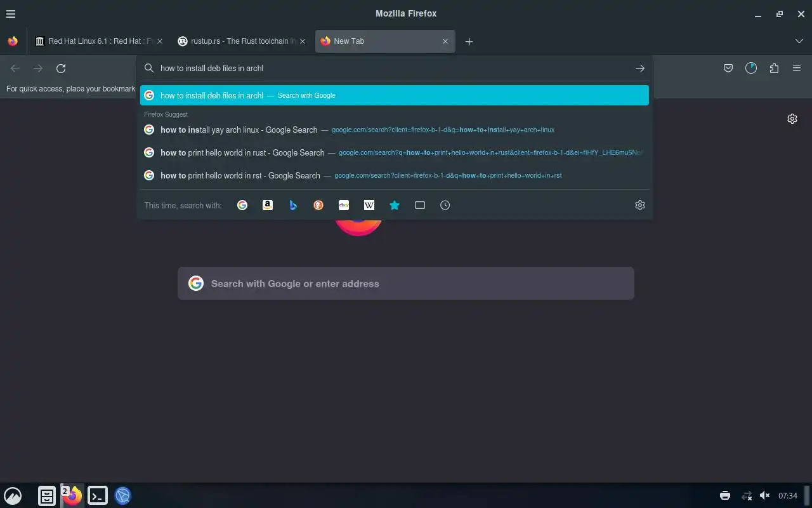
Task: Expand the list all tabs chevron
Action: point(799,41)
